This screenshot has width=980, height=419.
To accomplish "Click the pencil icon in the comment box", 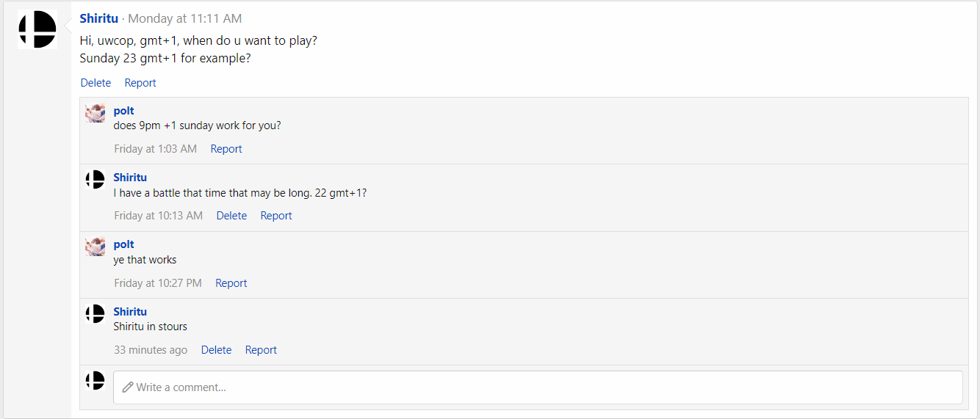I will click(x=128, y=387).
